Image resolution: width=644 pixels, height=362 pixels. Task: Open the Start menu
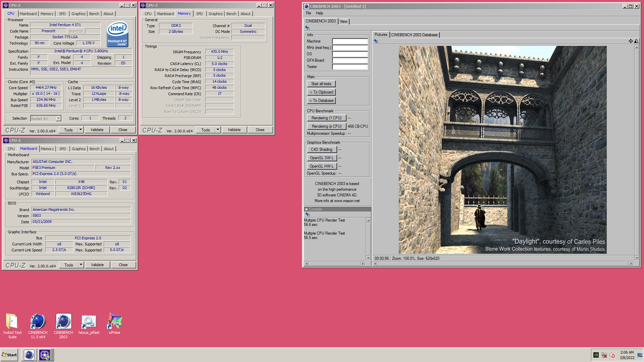click(x=9, y=355)
